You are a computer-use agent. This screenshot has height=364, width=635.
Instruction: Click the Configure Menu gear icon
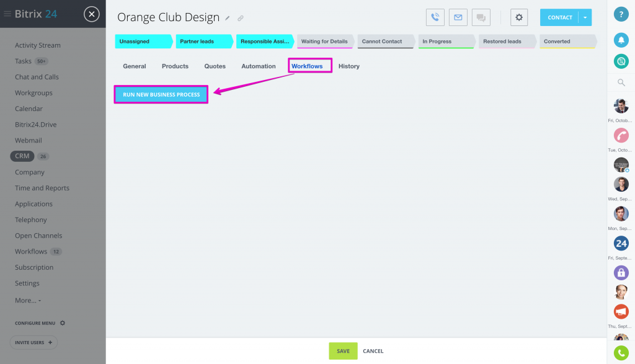63,323
